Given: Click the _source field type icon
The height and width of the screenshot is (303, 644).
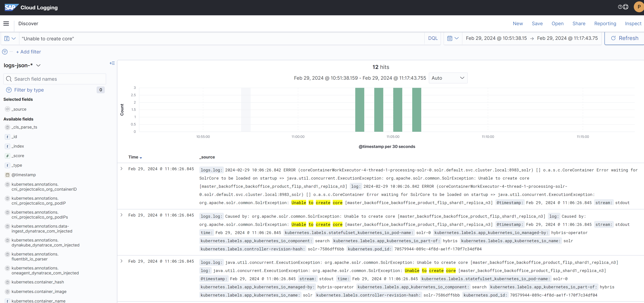Looking at the screenshot, I should pyautogui.click(x=7, y=109).
